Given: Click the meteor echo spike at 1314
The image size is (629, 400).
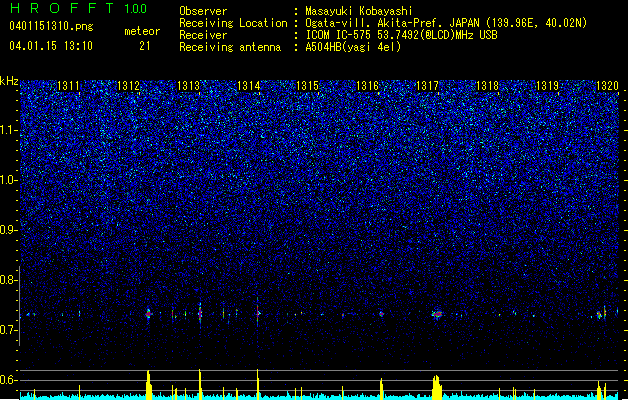Looking at the screenshot, I should coord(258,313).
